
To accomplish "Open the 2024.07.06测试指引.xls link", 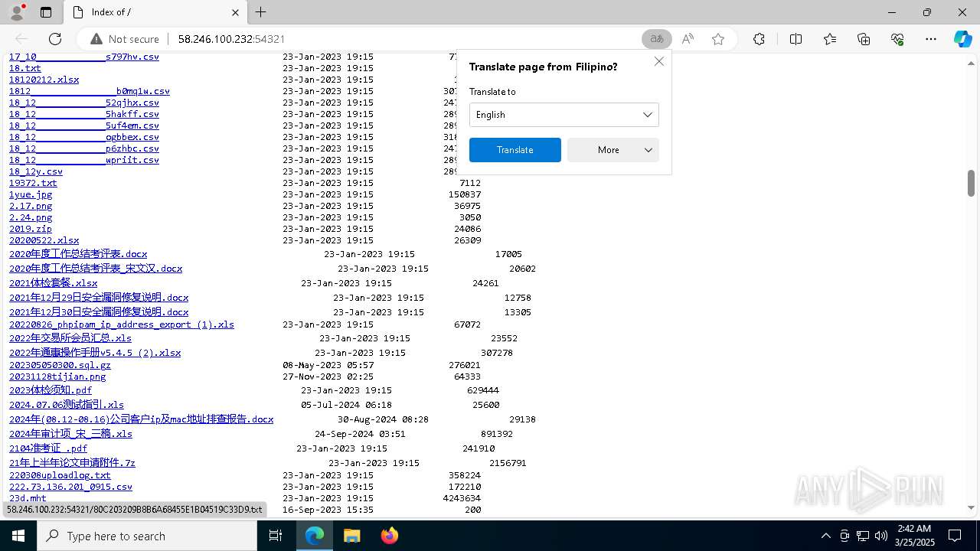I will point(67,405).
